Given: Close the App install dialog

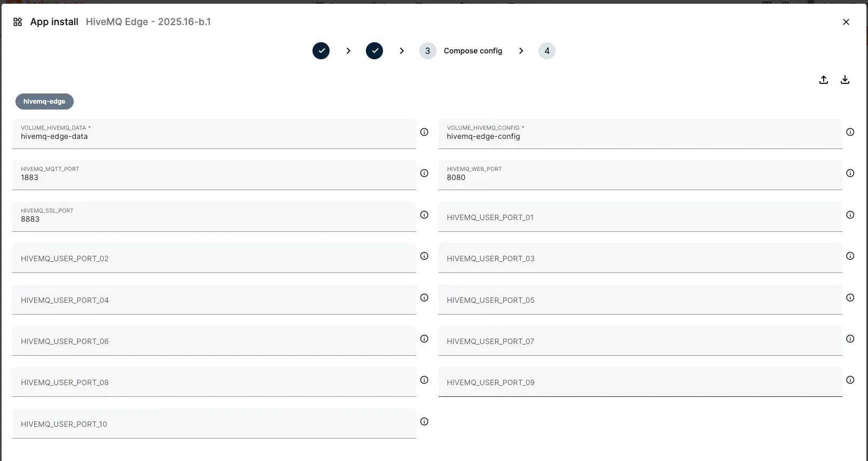Looking at the screenshot, I should (846, 22).
